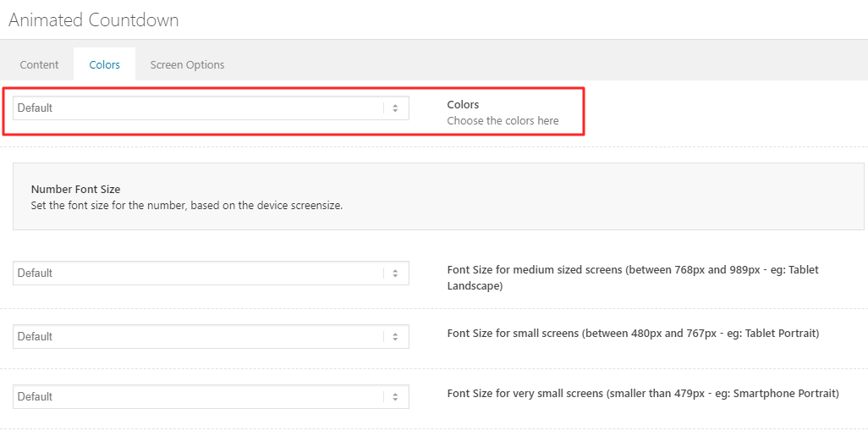
Task: Switch to the Screen Options tab
Action: [x=187, y=64]
